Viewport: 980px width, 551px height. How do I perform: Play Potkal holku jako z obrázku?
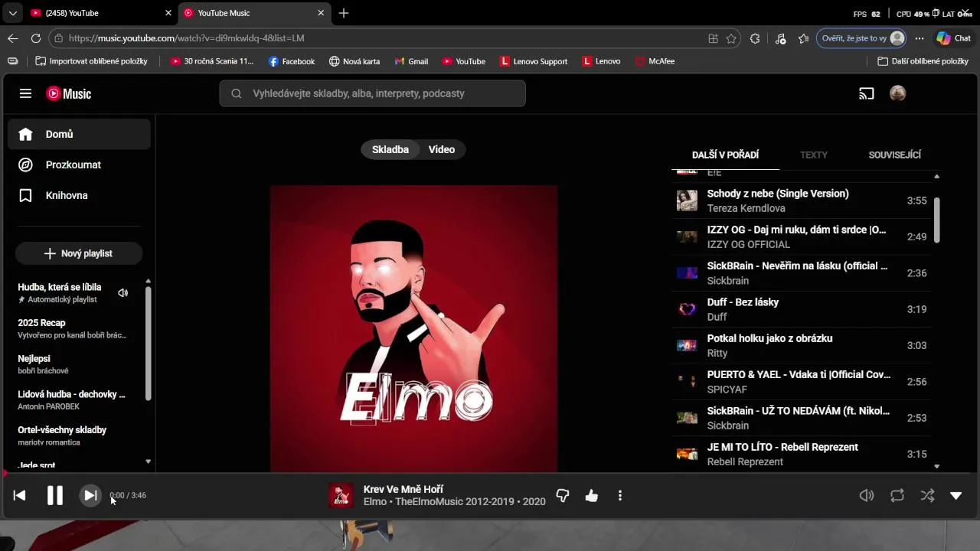point(802,345)
